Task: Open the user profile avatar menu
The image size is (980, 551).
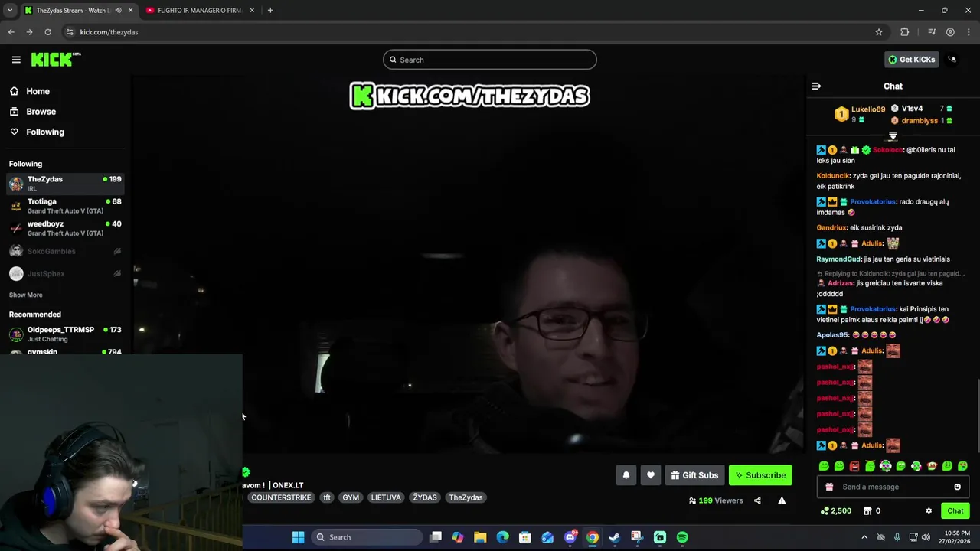Action: click(952, 60)
